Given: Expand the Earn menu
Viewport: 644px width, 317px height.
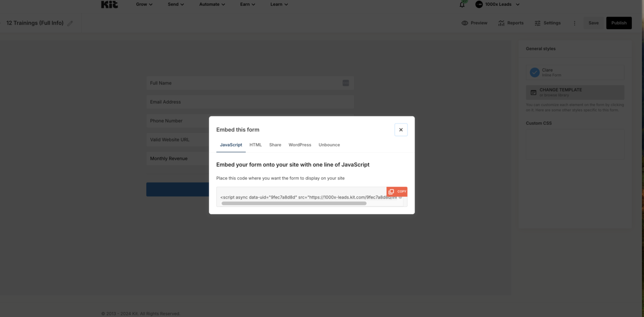Looking at the screenshot, I should (247, 4).
